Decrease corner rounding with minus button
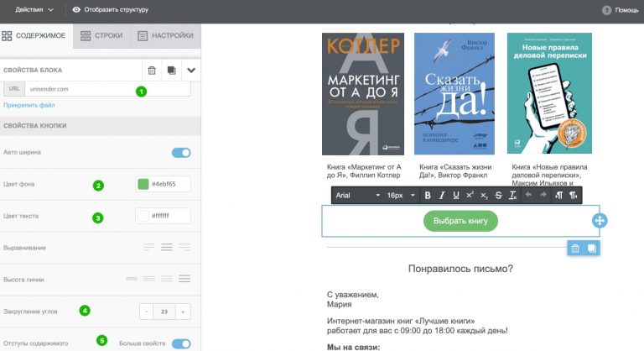The height and width of the screenshot is (351, 644). (x=146, y=312)
